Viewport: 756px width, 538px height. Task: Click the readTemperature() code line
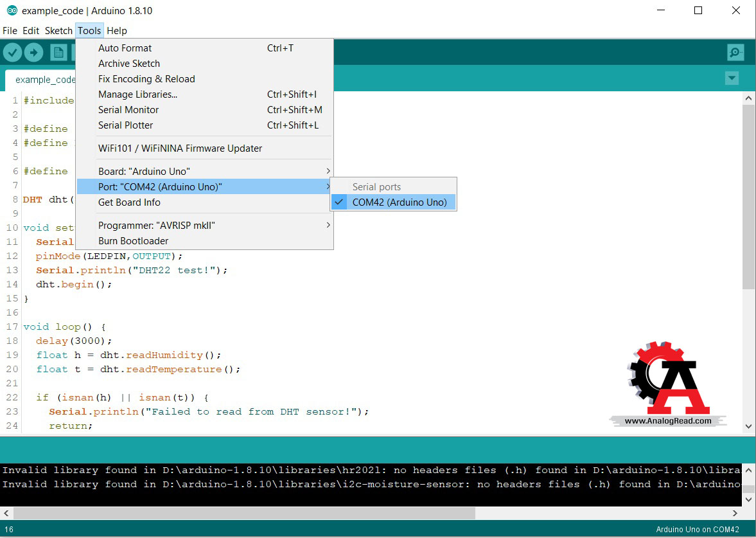(x=138, y=369)
